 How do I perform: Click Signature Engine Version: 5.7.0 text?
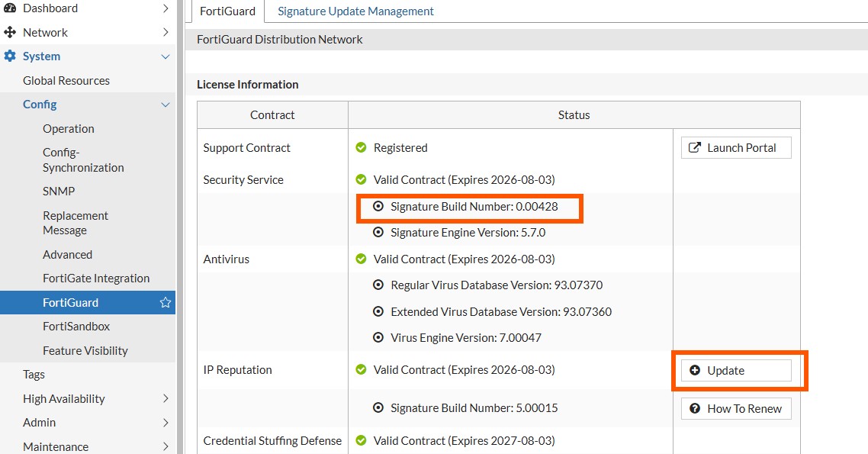(x=468, y=233)
